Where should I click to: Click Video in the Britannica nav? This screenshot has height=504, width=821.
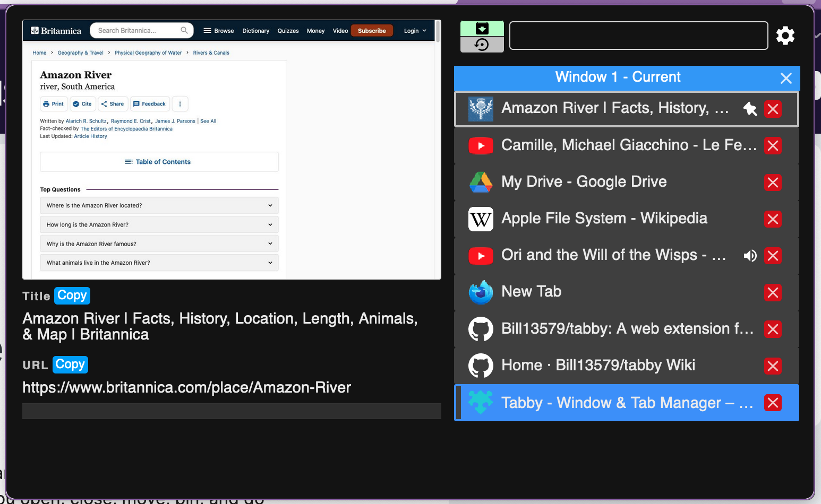pos(340,31)
